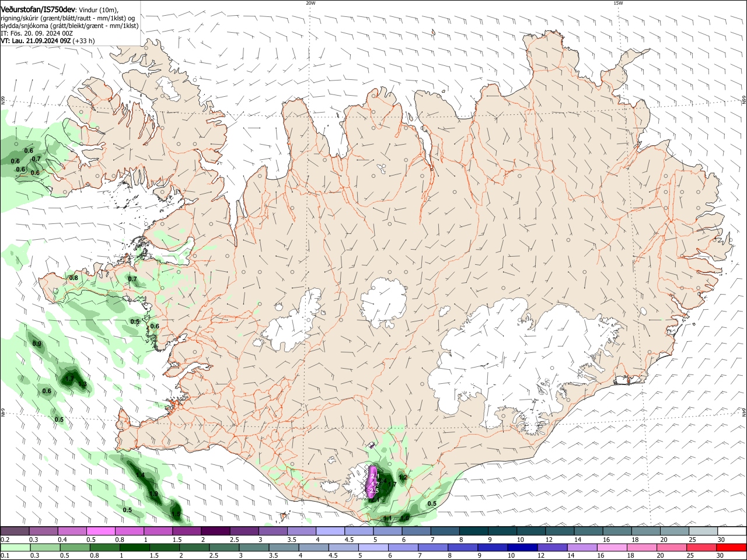The height and width of the screenshot is (560, 747).
Task: Select the red 25 swatch in the bottom legend row
Action: [702, 547]
